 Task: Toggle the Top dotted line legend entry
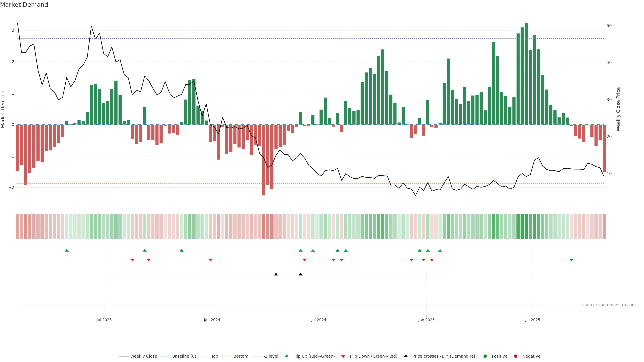click(x=214, y=356)
